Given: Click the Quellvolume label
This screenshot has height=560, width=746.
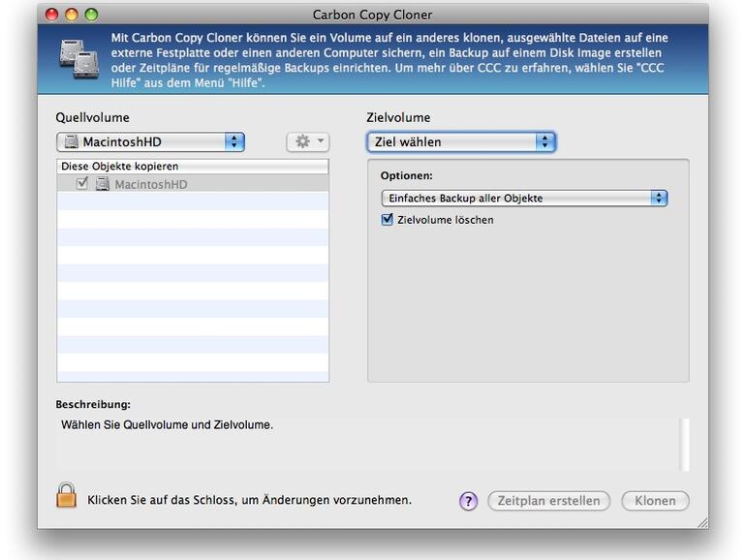Looking at the screenshot, I should [92, 117].
